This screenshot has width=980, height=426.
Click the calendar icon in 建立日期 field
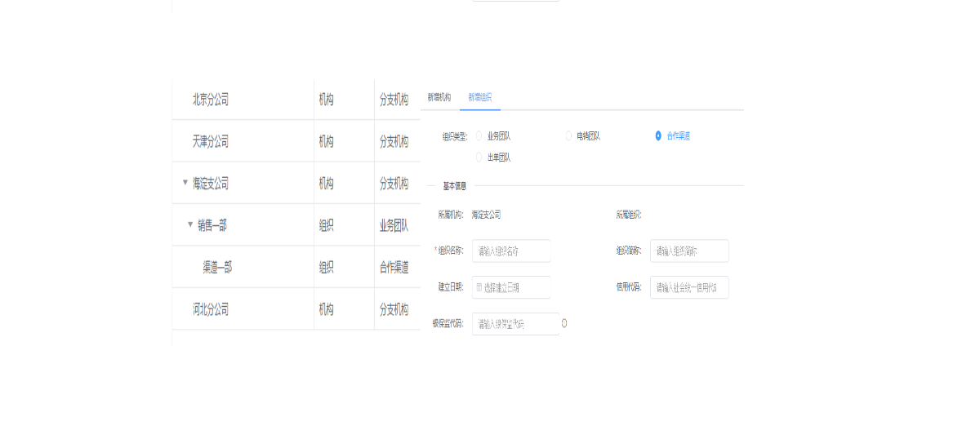(479, 287)
